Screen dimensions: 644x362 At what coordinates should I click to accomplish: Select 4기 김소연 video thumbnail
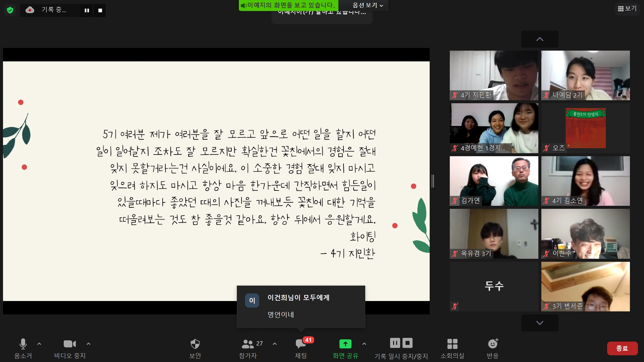click(585, 181)
